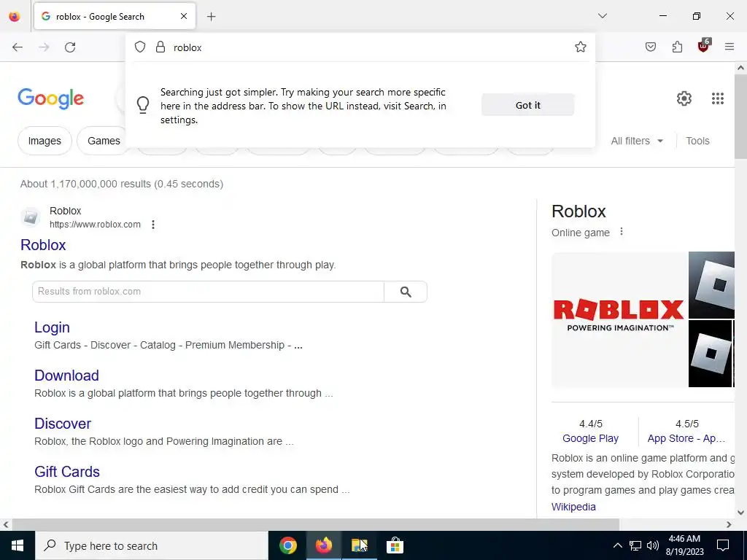
Task: Save page to Pocket icon
Action: [x=651, y=47]
